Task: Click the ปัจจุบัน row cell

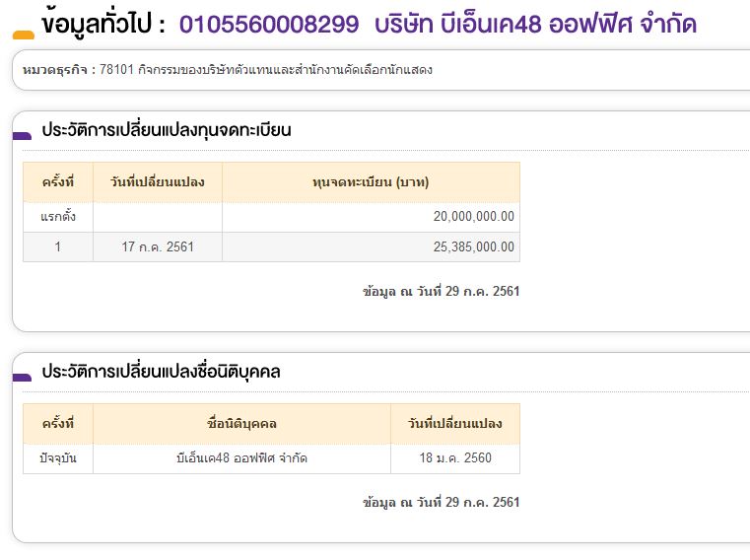Action: click(58, 458)
